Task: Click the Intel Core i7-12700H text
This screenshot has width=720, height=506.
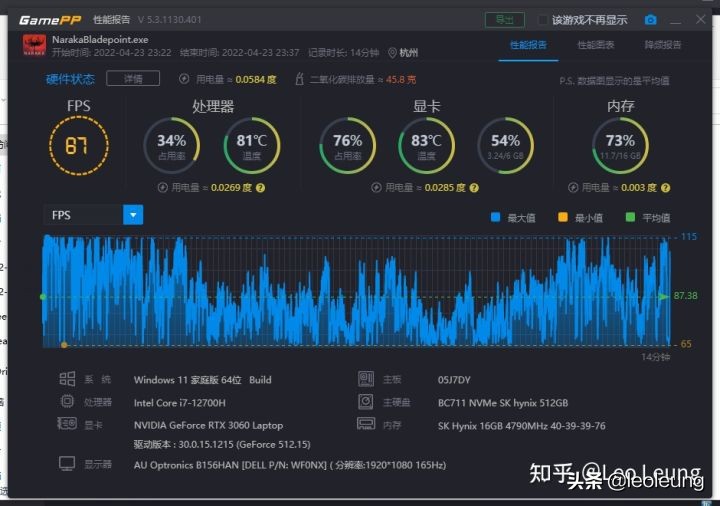Action: coord(180,403)
